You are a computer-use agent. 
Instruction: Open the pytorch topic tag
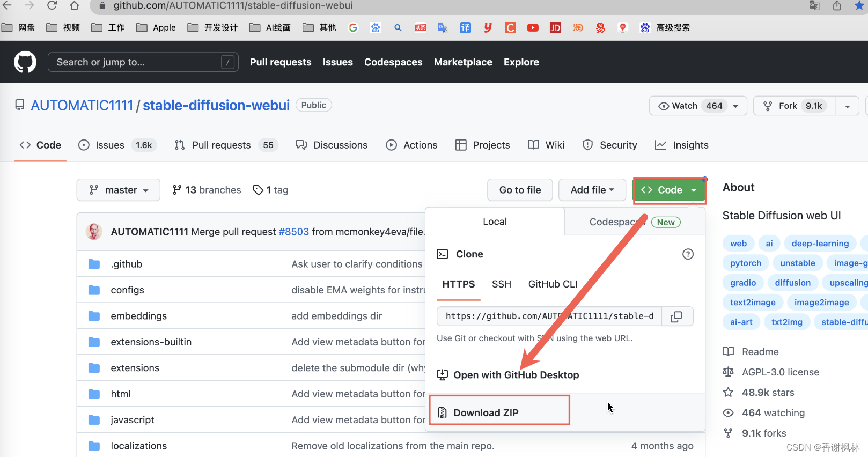pyautogui.click(x=745, y=263)
